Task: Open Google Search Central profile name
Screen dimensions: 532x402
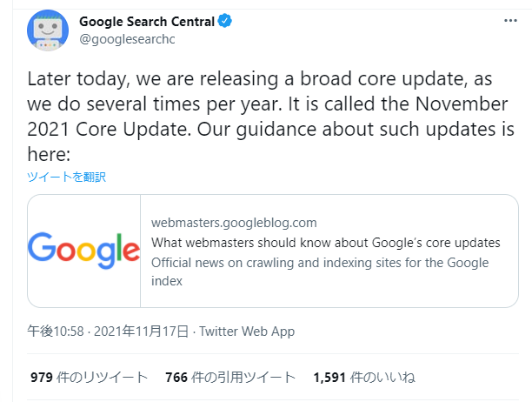Action: tap(147, 22)
